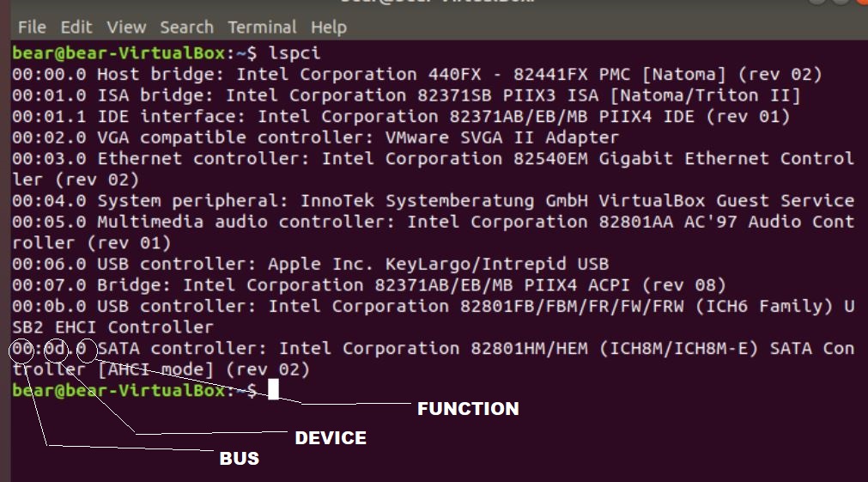This screenshot has height=482, width=868.
Task: Open the Edit menu
Action: pos(76,27)
